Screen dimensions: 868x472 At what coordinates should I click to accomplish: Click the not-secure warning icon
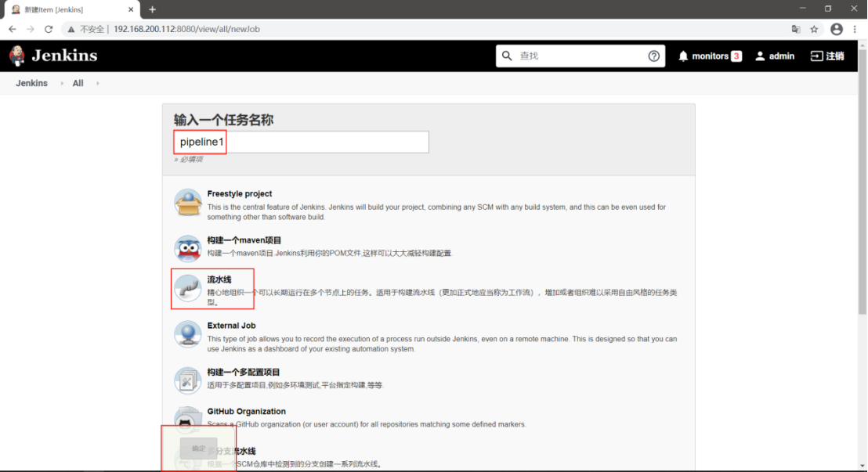71,29
